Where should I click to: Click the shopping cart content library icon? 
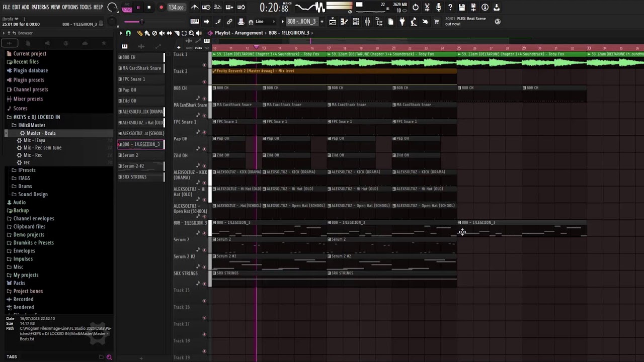pyautogui.click(x=437, y=22)
